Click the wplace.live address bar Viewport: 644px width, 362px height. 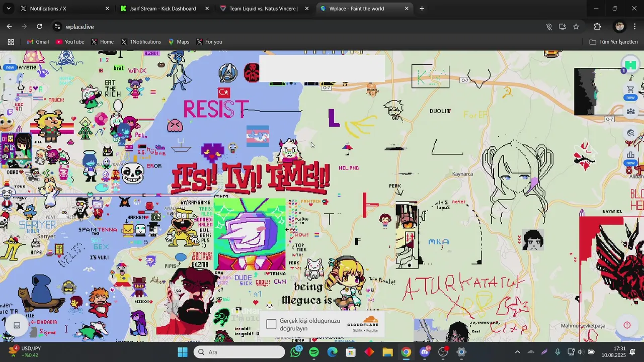click(x=302, y=27)
